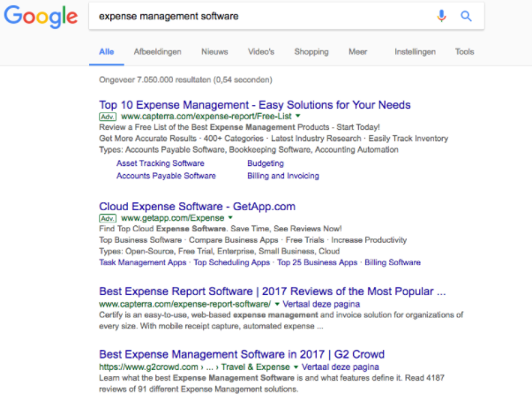Open the Tools options
The height and width of the screenshot is (401, 532).
click(464, 52)
